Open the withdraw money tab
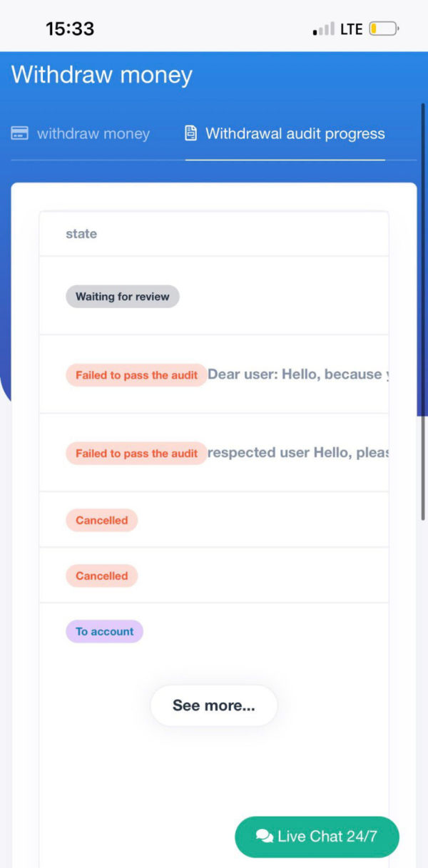Viewport: 428px width, 868px height. tap(81, 133)
